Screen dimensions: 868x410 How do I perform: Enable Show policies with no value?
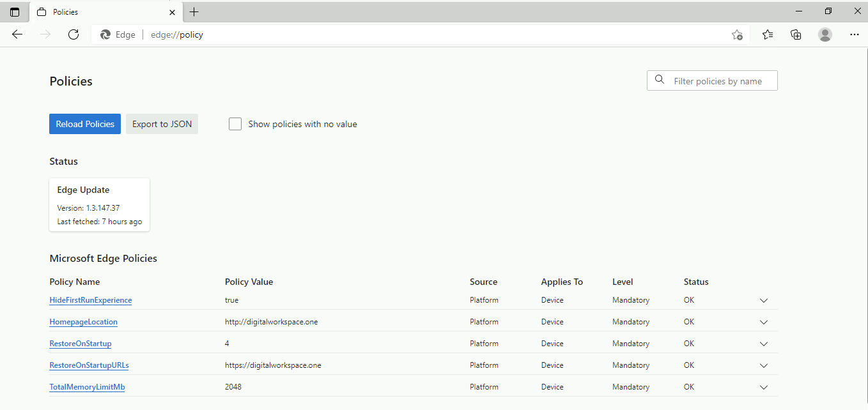(x=235, y=124)
